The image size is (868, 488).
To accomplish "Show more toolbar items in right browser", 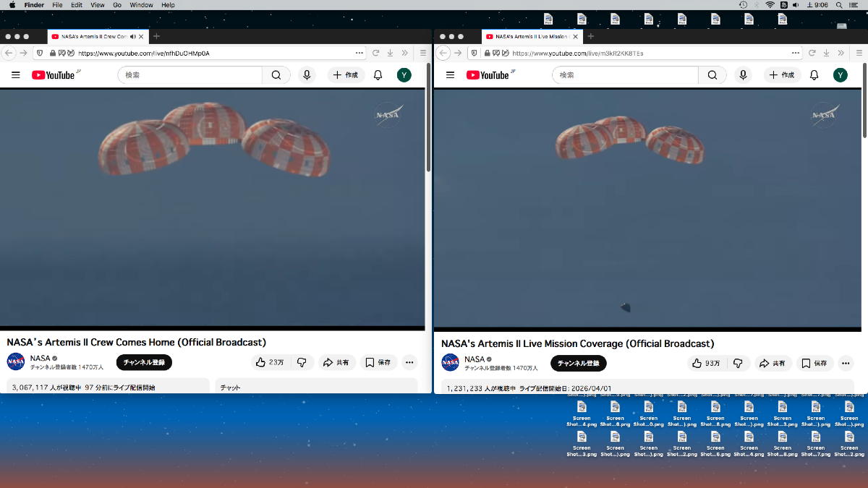I will [841, 53].
